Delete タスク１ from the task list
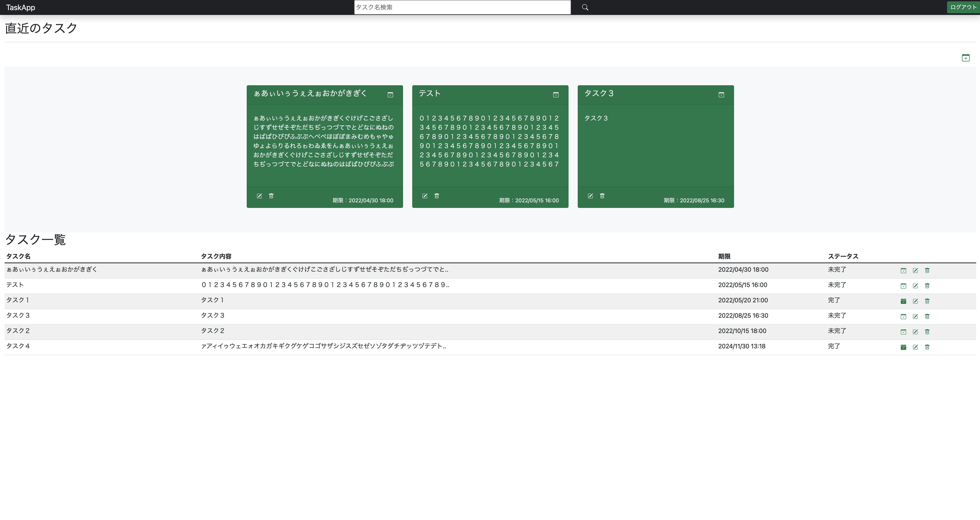 point(928,301)
